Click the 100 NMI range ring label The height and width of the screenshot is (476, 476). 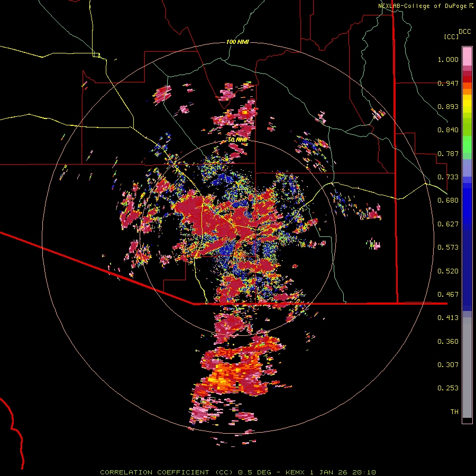[x=237, y=42]
